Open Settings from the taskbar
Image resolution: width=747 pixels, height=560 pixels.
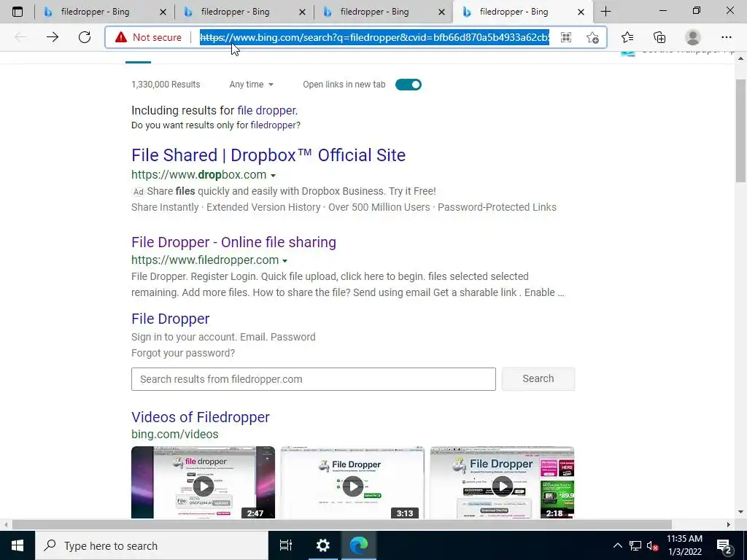(x=322, y=545)
